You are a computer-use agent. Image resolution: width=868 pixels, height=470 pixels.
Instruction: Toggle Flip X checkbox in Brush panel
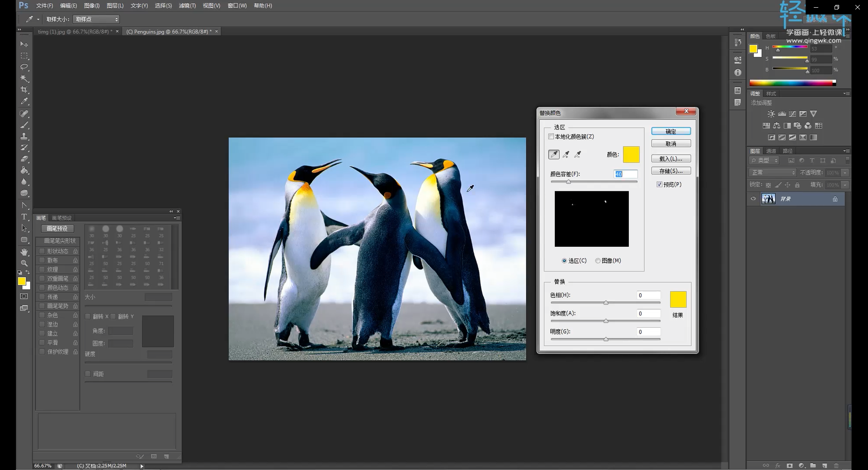88,316
